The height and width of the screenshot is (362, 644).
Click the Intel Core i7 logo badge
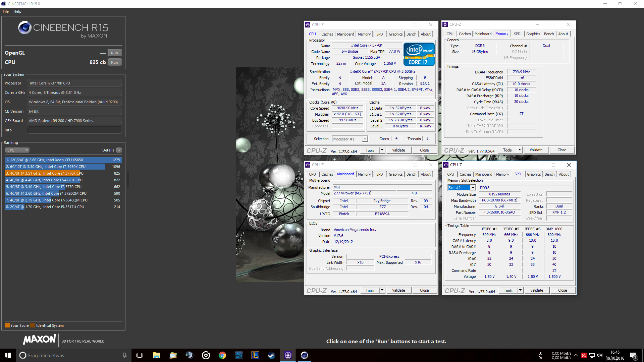pyautogui.click(x=419, y=54)
